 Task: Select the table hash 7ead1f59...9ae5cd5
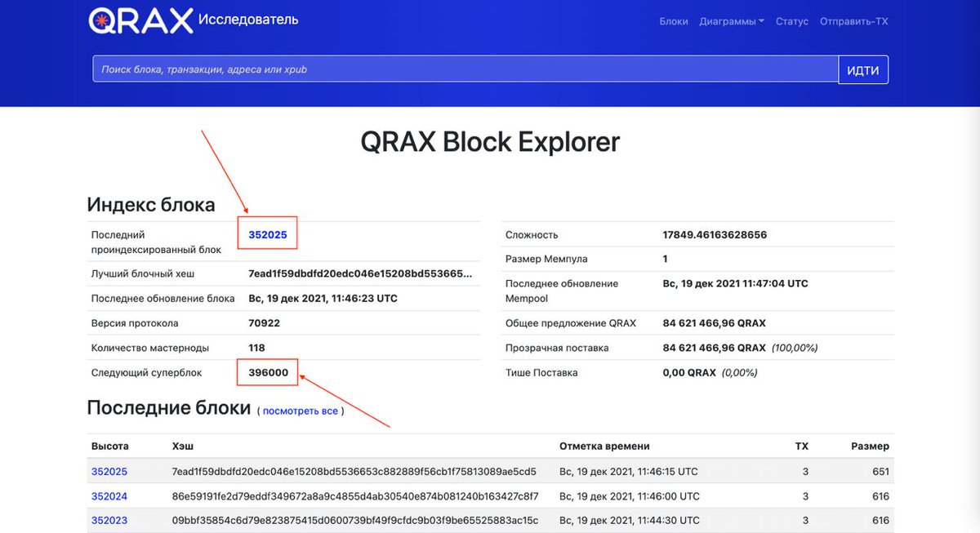[354, 472]
